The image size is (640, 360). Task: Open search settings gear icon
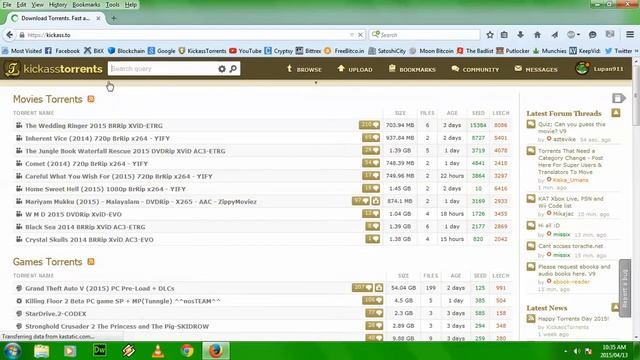222,69
